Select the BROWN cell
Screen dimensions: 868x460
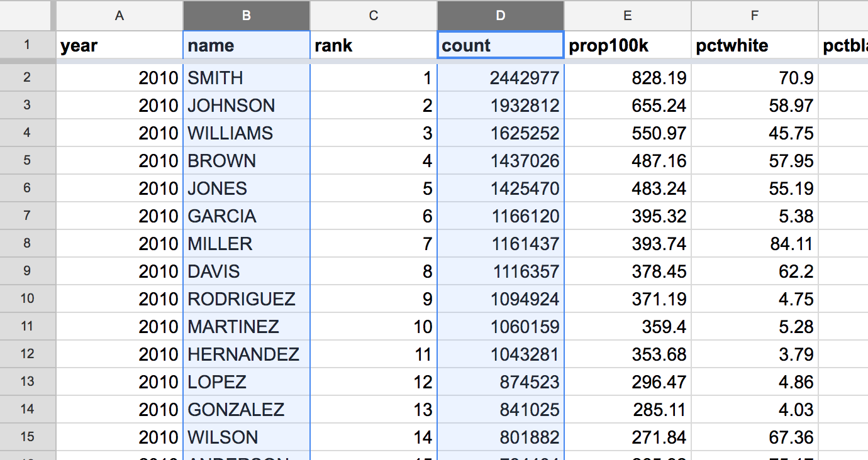point(247,161)
